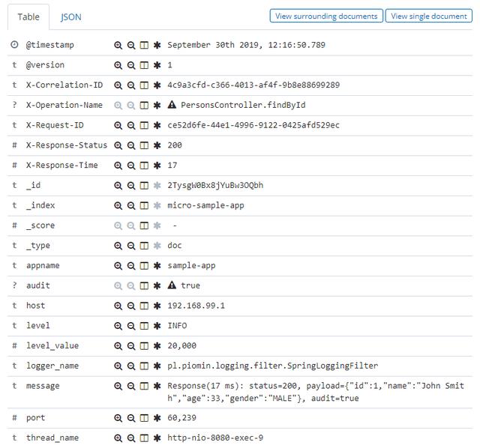Toggle the level_value column in table
The image size is (480, 448).
pyautogui.click(x=144, y=346)
